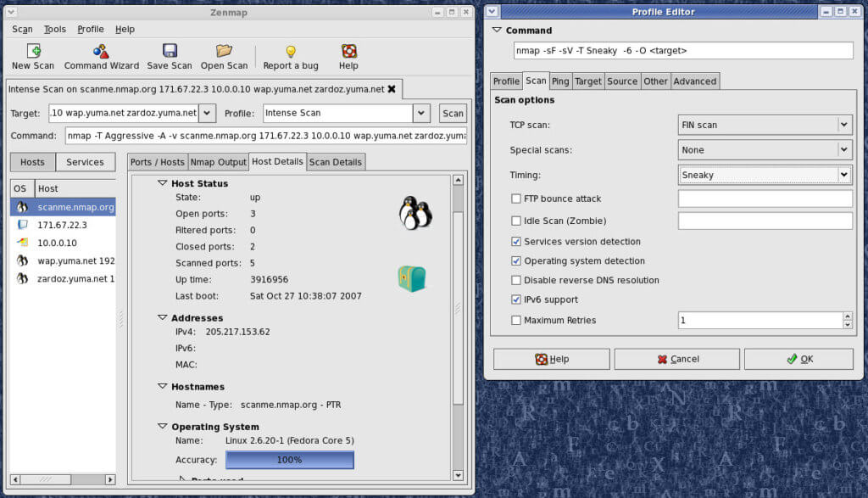Viewport: 868px width, 498px height.
Task: Select the 10.0.0.10 Windows host icon
Action: point(22,243)
